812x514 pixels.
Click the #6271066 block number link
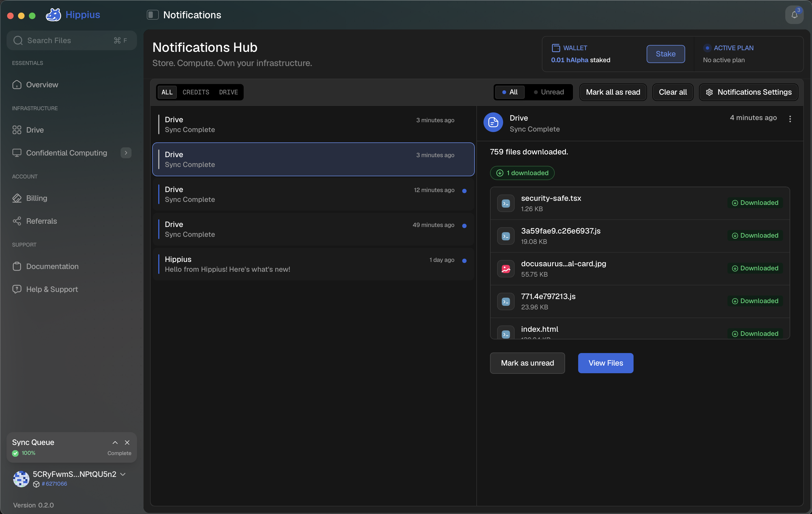54,484
